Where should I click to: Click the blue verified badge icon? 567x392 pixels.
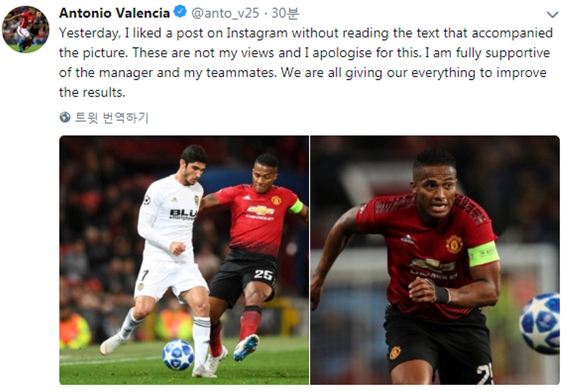click(180, 12)
